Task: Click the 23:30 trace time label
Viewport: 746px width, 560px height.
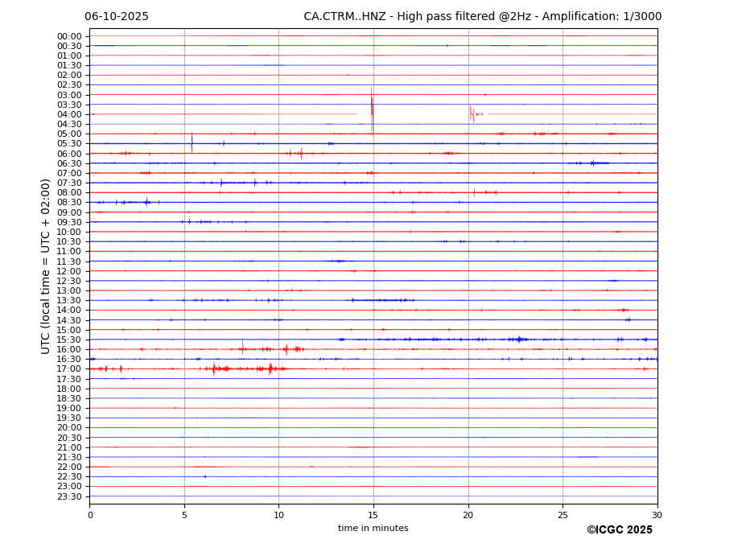Action: [x=68, y=496]
